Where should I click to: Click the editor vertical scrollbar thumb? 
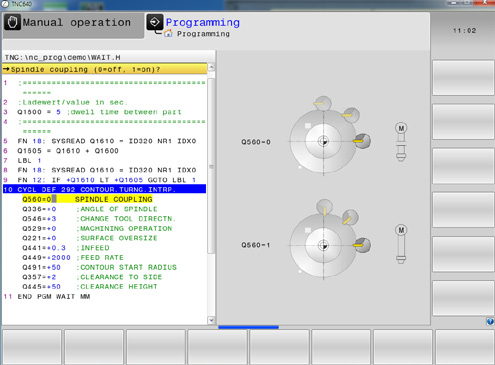click(211, 166)
